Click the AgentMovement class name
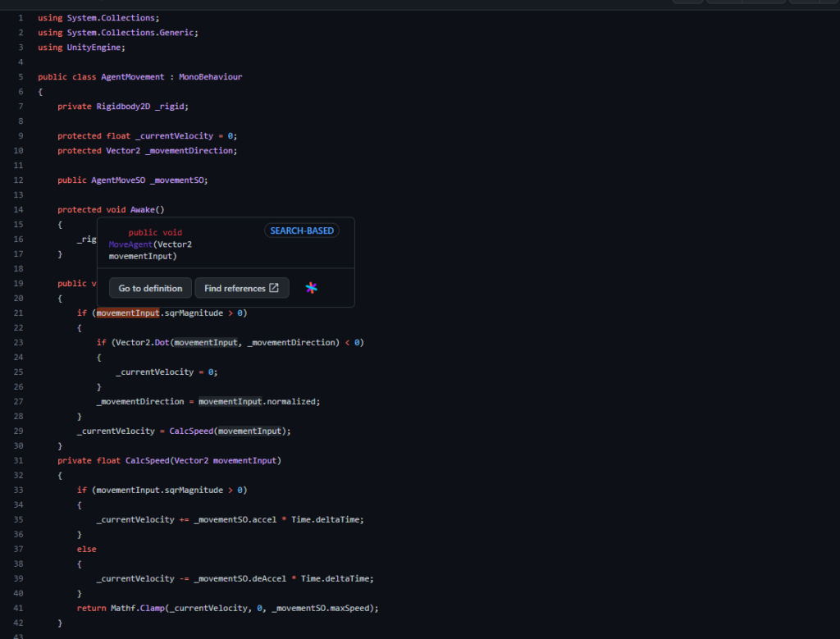The width and height of the screenshot is (840, 639). tap(132, 76)
